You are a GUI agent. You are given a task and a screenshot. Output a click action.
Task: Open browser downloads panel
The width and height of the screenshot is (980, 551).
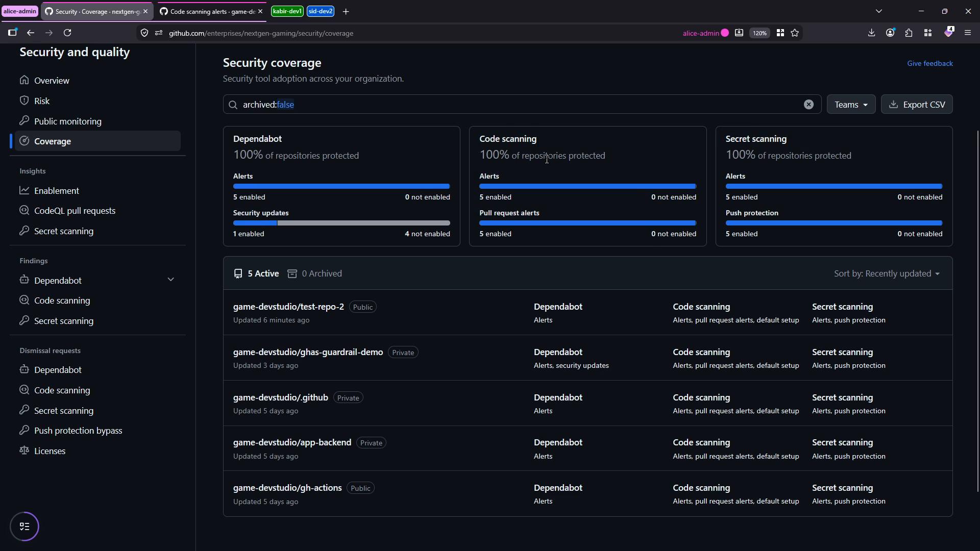click(871, 33)
